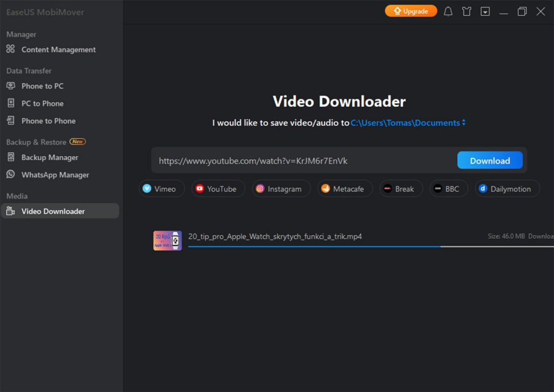
Task: Click the EaseUS MobiMover title
Action: (45, 12)
